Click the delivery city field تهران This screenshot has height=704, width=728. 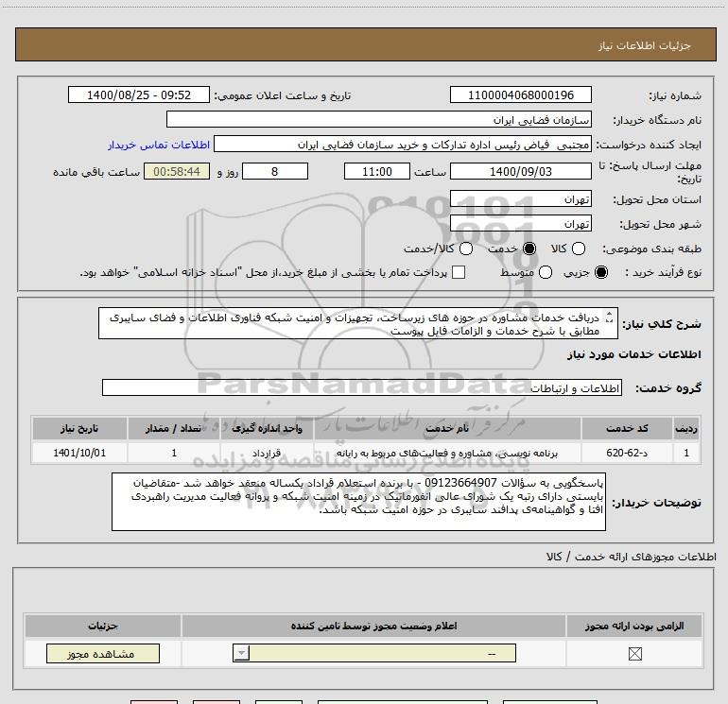coord(520,224)
